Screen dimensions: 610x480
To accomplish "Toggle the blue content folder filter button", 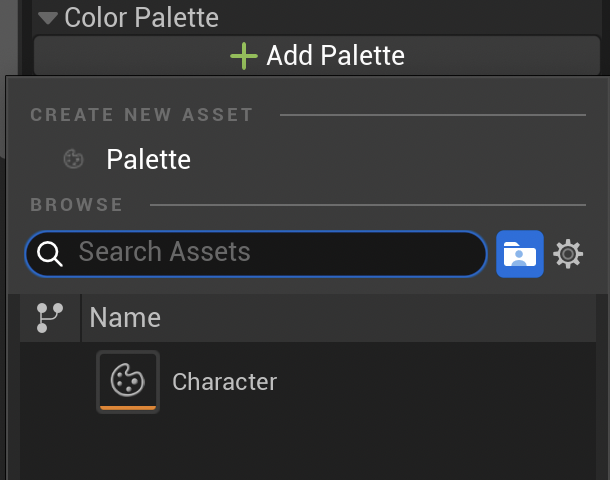I will coord(520,254).
